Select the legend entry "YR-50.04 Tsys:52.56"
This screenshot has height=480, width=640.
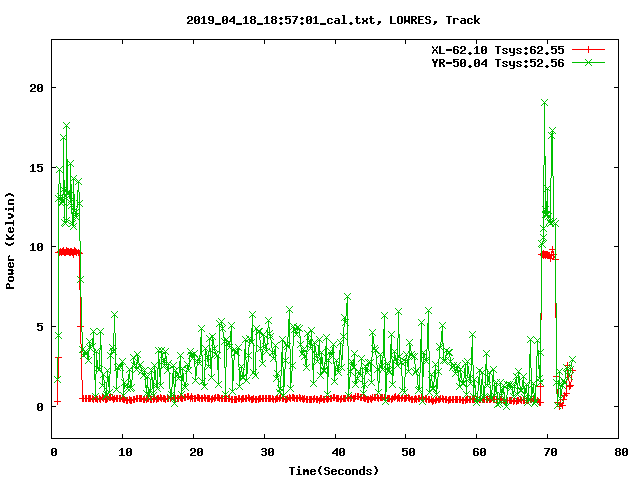pos(498,63)
